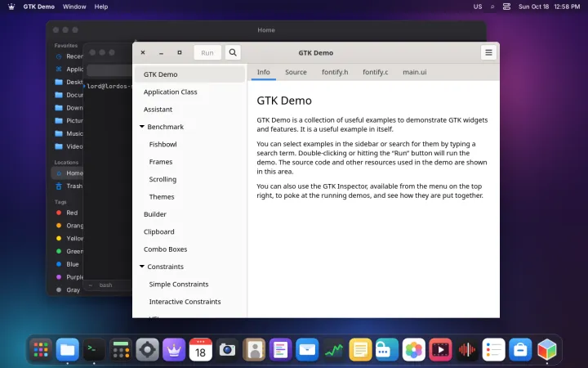
Task: Open the video player icon in dock
Action: (440, 350)
